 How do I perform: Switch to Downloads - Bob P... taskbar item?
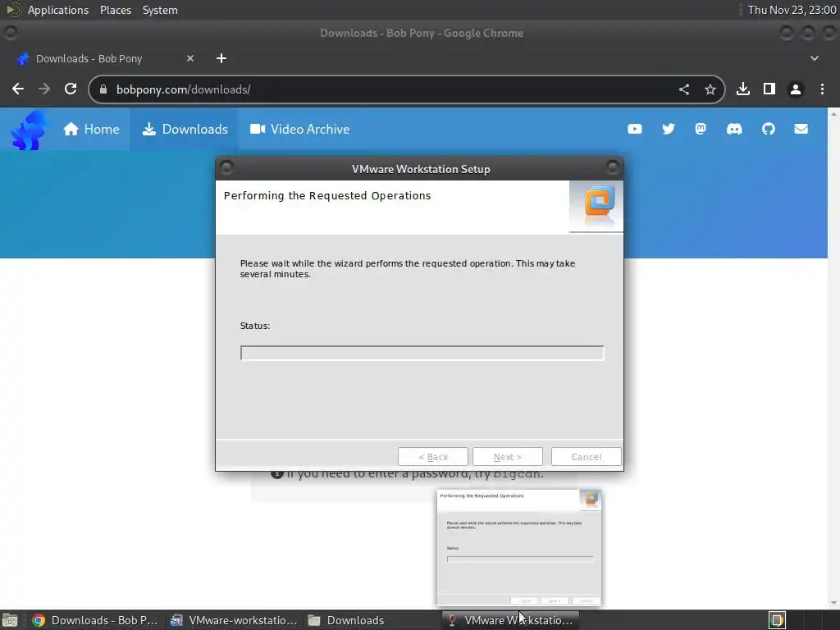[x=95, y=620]
